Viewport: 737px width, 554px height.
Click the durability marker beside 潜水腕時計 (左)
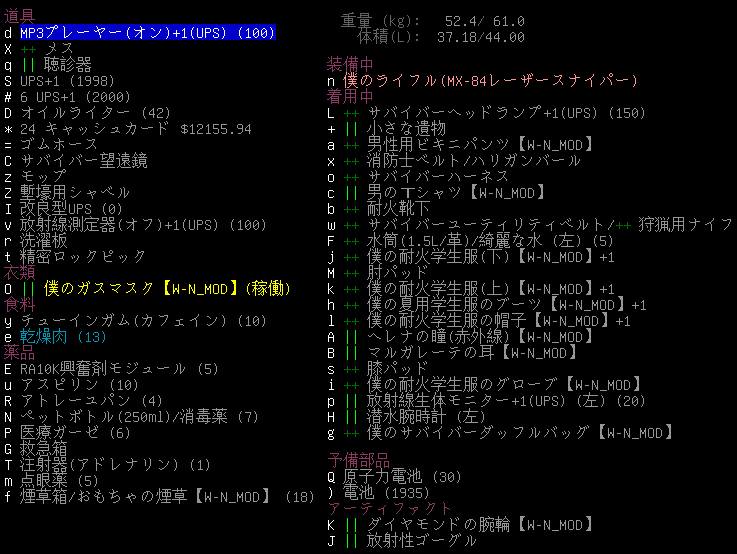pos(351,416)
